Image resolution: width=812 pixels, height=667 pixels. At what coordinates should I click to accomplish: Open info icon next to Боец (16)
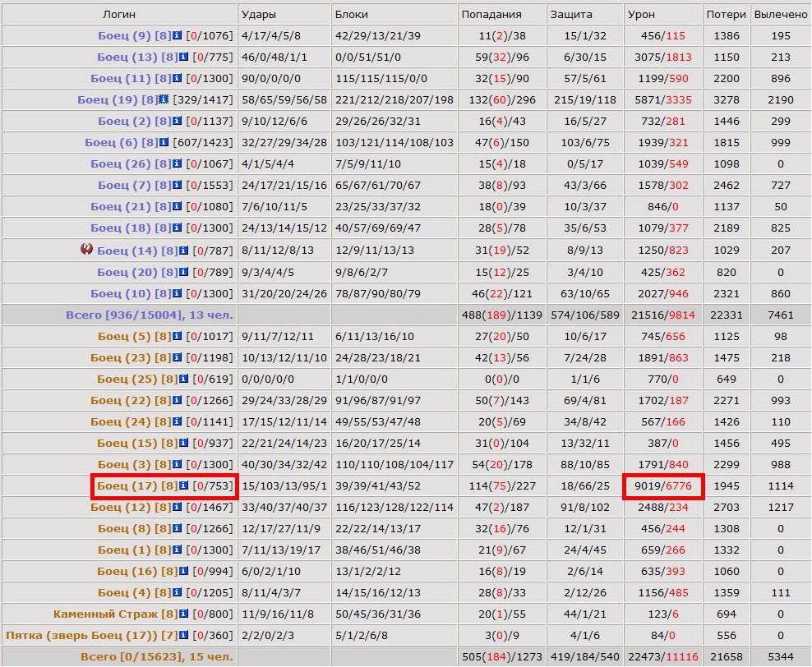184,571
